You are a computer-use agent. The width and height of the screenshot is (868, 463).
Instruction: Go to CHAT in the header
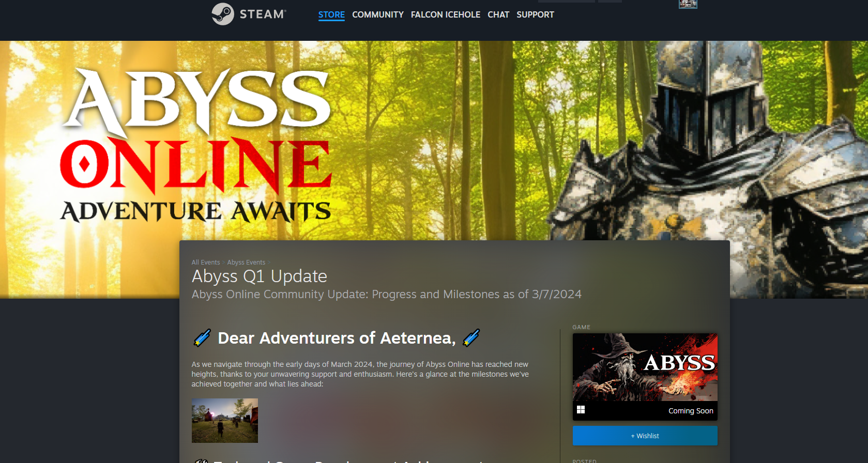[498, 14]
